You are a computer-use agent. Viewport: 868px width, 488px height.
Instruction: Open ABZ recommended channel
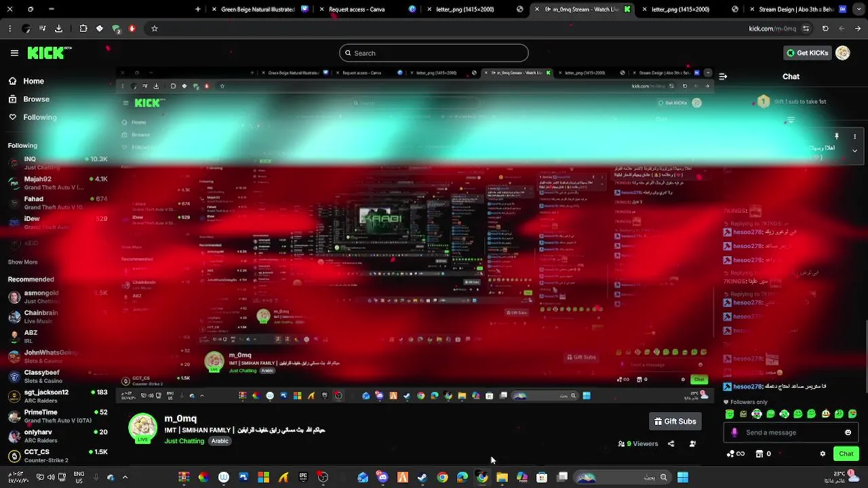[x=58, y=336]
